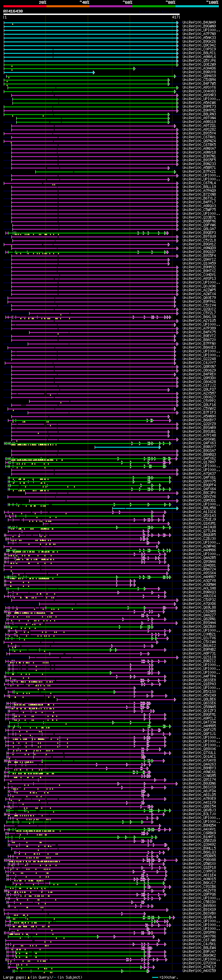Viewport: 222px width, 980px height.
Task: Open hit UniRef100_B9GWN9
Action: pos(199,26)
